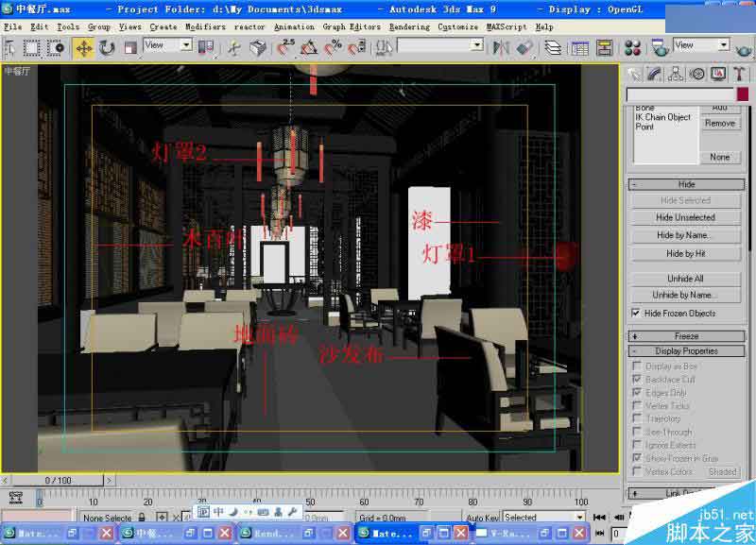Open the Reference Coordinate System View dropdown
This screenshot has height=545, width=756.
pos(185,45)
